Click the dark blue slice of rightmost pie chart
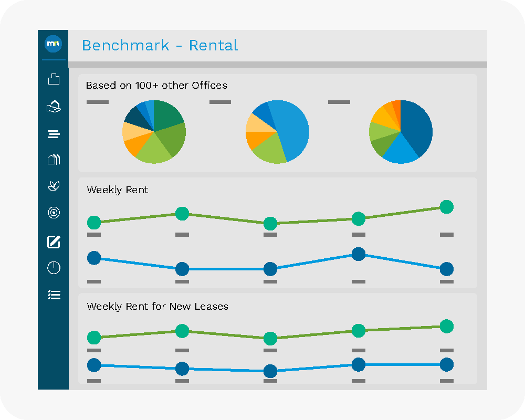The width and height of the screenshot is (525, 420). (418, 126)
